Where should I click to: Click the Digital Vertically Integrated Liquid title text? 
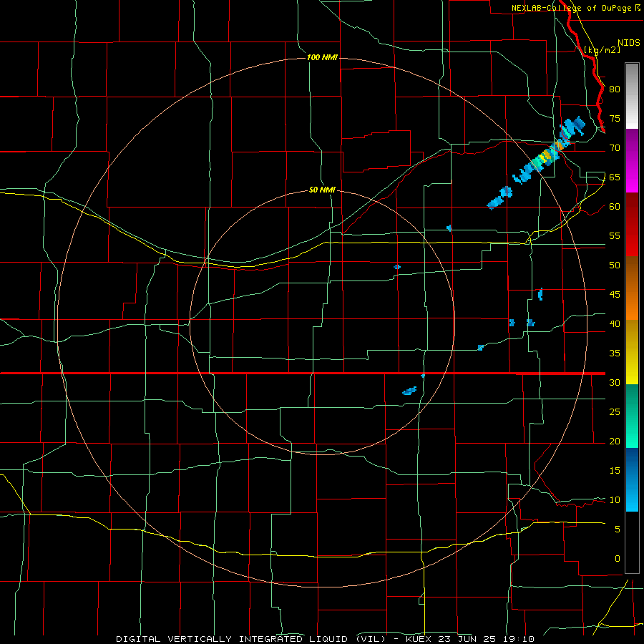[253, 639]
